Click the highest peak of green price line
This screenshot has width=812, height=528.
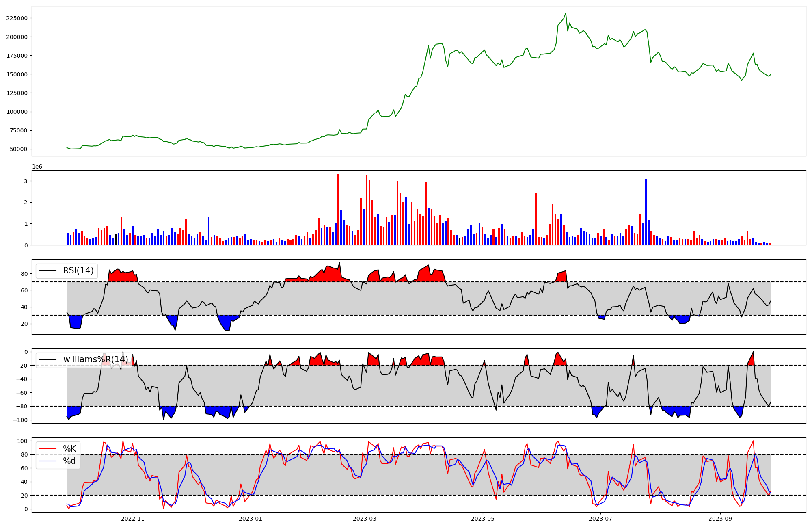pos(566,13)
